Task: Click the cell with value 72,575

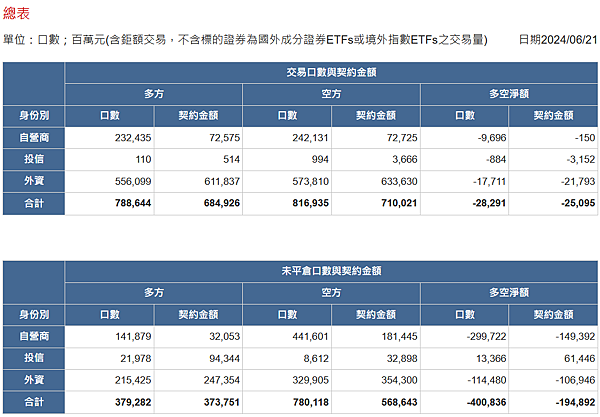Action: click(198, 138)
